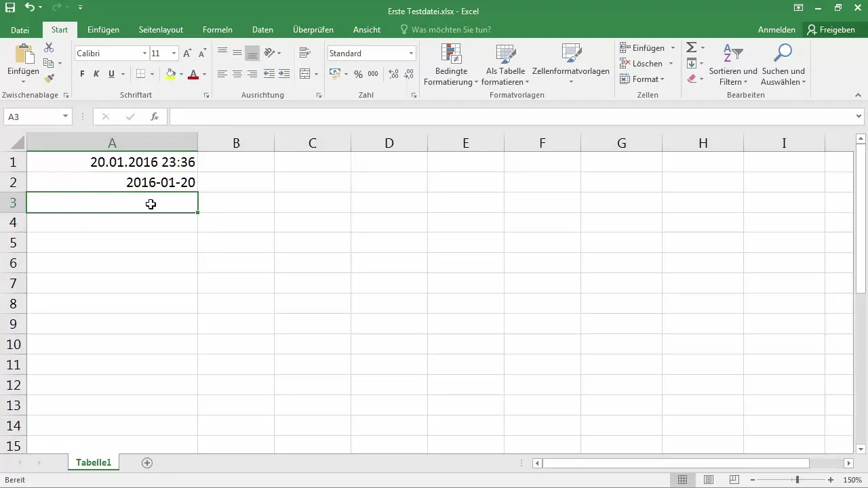
Task: Open Zellenformatvorlagen gallery
Action: pos(571,65)
